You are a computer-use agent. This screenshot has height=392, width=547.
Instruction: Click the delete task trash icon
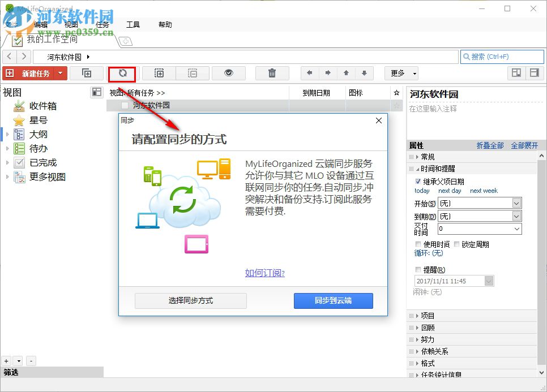tap(272, 73)
